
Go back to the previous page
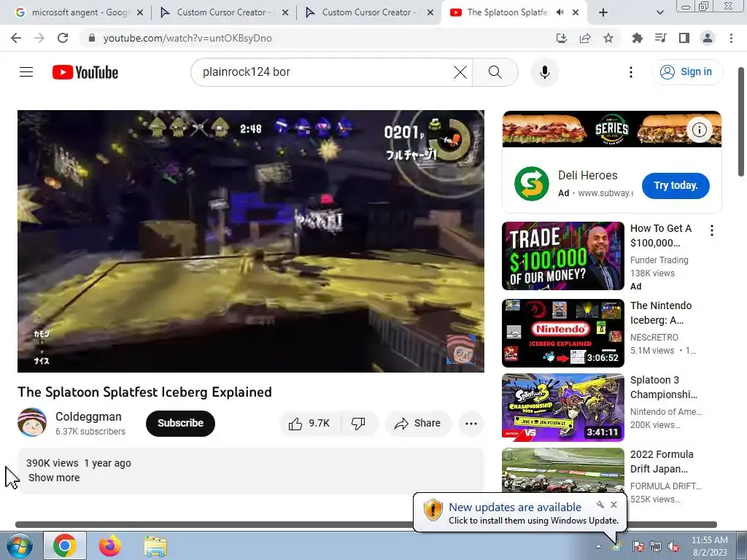point(16,38)
